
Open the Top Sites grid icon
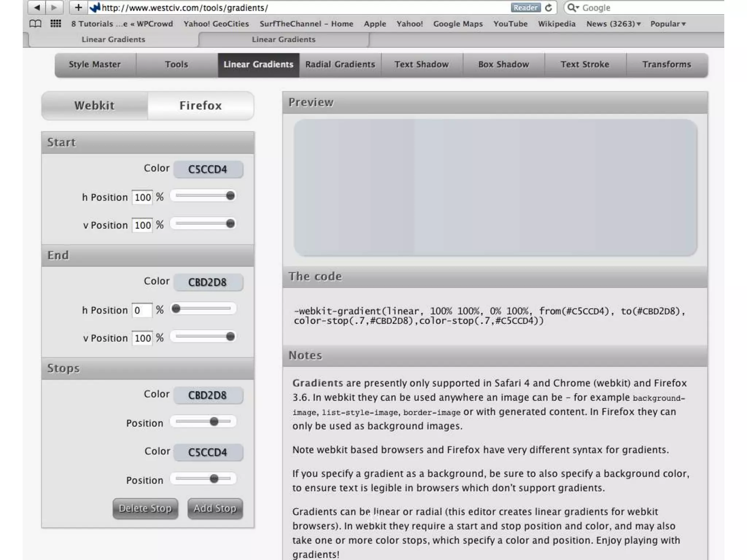[55, 24]
